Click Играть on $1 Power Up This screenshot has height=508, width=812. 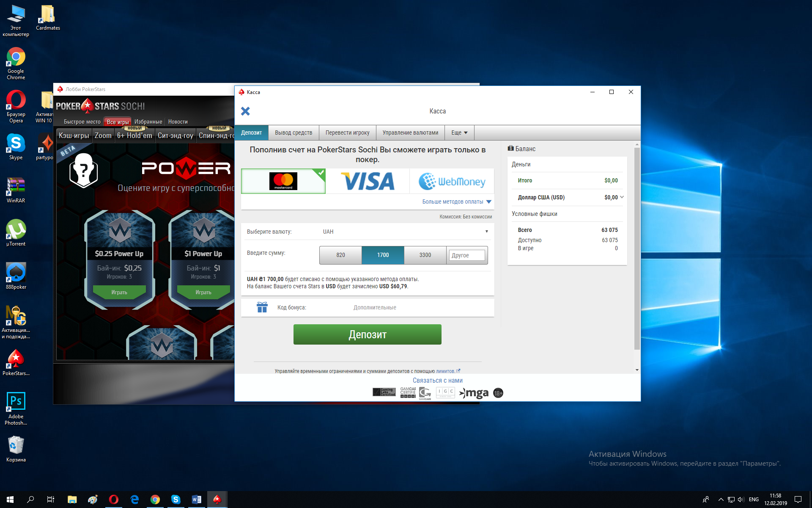[x=203, y=292]
